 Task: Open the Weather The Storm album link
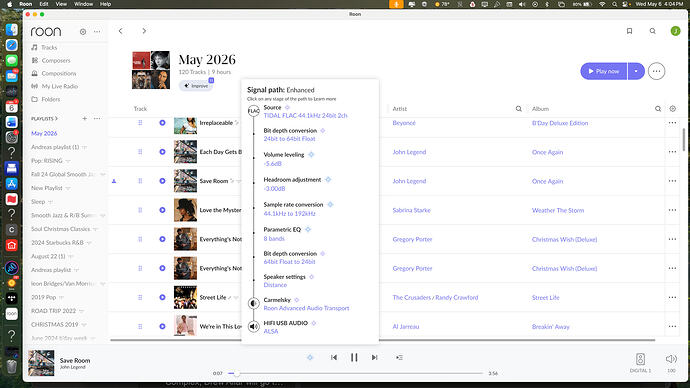[558, 210]
